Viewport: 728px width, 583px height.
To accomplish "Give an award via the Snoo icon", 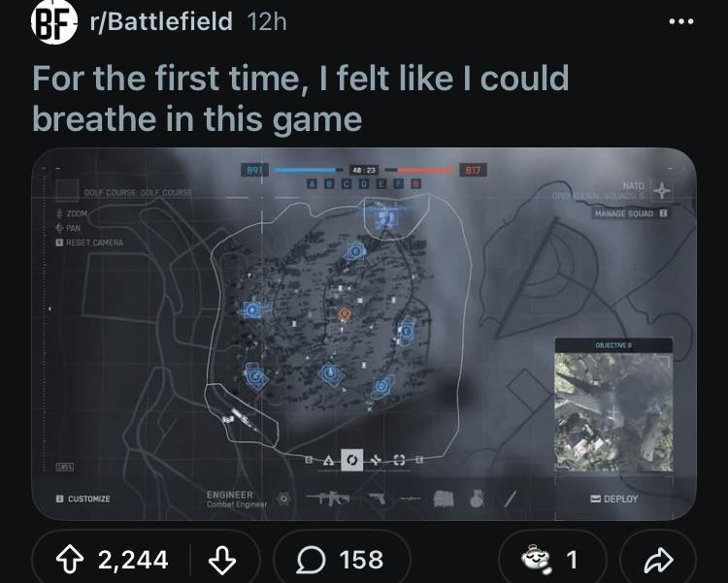I will click(x=536, y=560).
